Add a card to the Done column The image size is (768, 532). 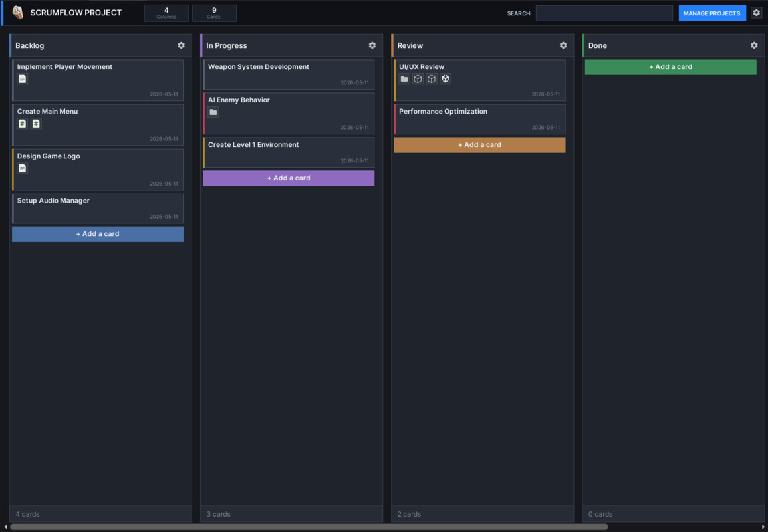point(670,66)
